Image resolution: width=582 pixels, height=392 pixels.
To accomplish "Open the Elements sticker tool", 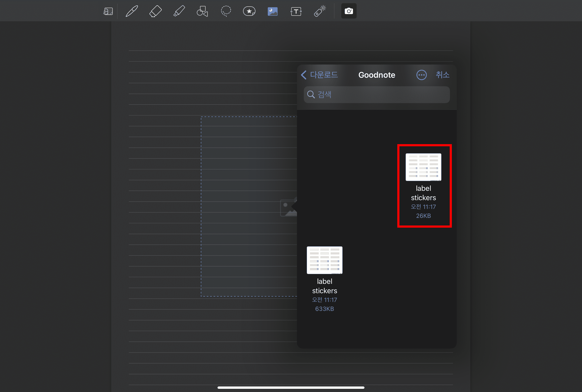I will click(x=249, y=11).
